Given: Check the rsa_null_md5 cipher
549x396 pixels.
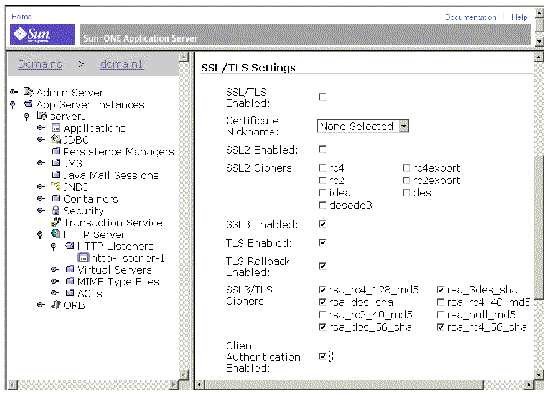Looking at the screenshot, I should 440,315.
